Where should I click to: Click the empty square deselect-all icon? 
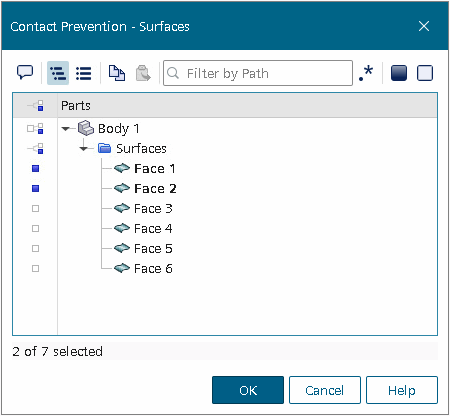pos(425,73)
